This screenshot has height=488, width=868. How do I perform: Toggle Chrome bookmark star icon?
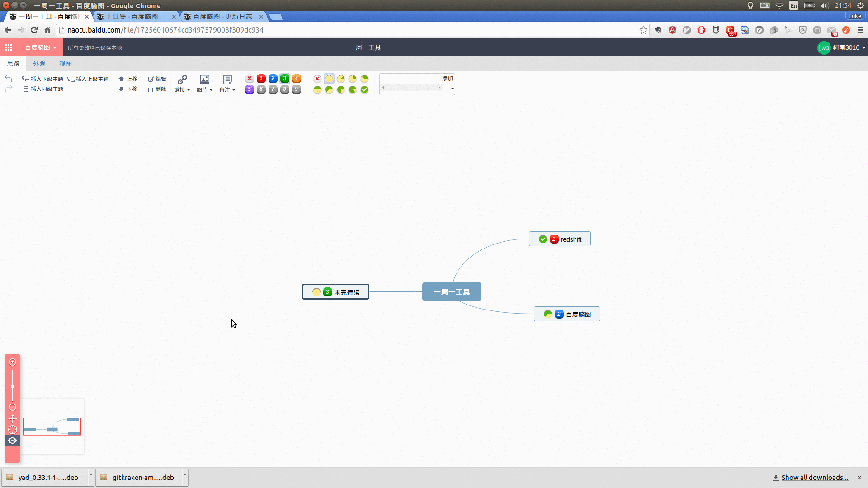click(x=643, y=30)
